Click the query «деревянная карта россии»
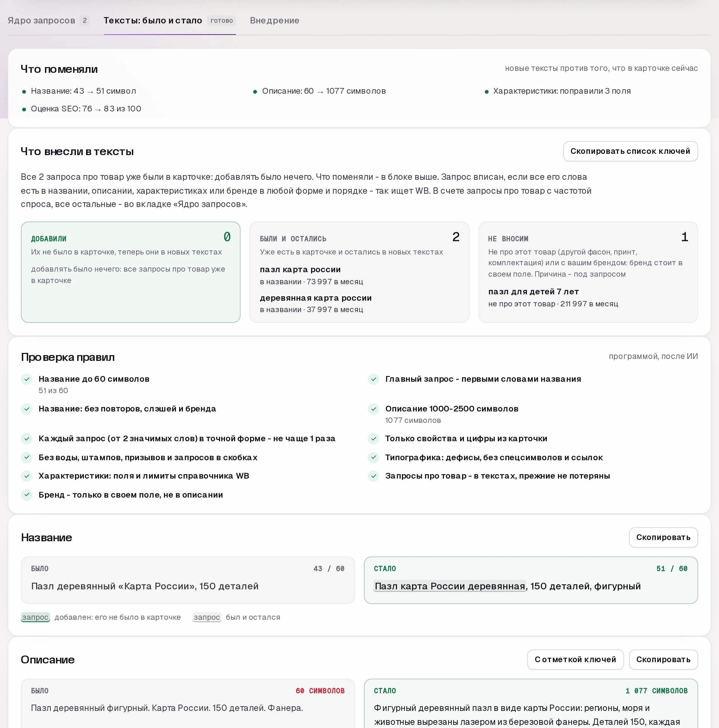Image resolution: width=719 pixels, height=728 pixels. coord(316,298)
